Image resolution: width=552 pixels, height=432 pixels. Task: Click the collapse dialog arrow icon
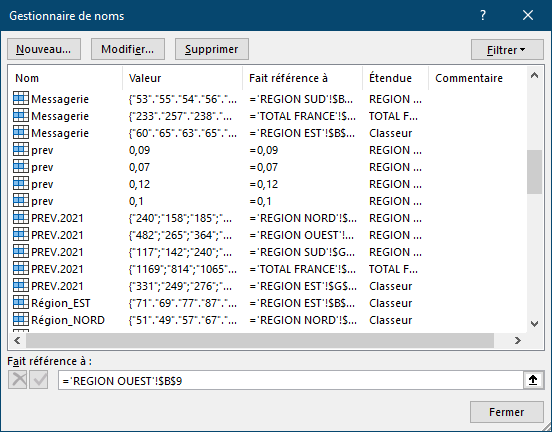pos(533,380)
